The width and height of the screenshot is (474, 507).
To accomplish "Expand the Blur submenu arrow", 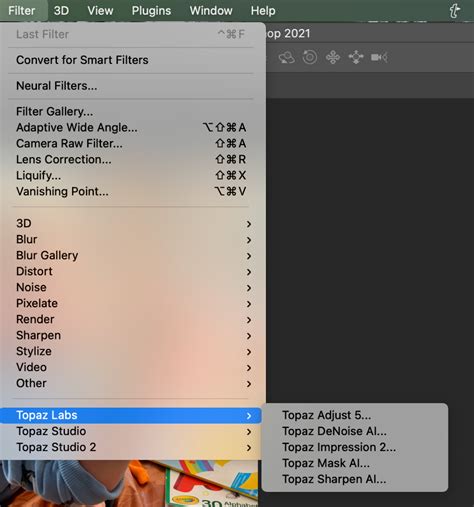I will pyautogui.click(x=249, y=240).
